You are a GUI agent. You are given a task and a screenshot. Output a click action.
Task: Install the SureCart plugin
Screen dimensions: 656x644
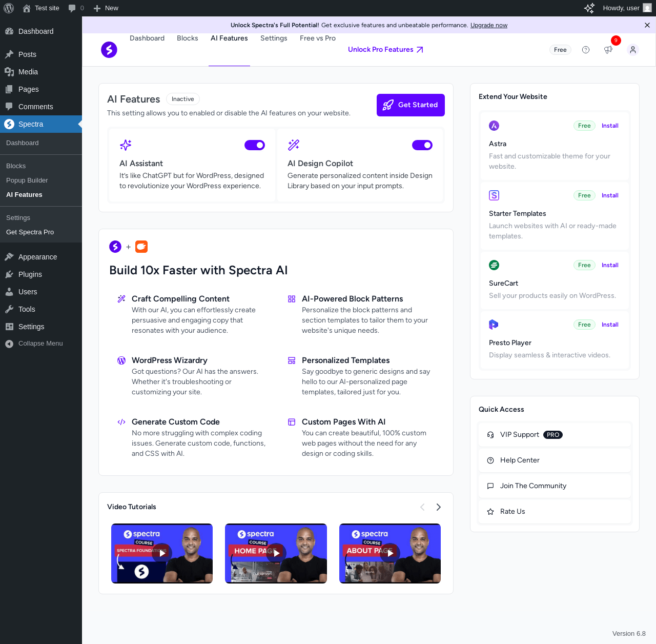pos(610,265)
